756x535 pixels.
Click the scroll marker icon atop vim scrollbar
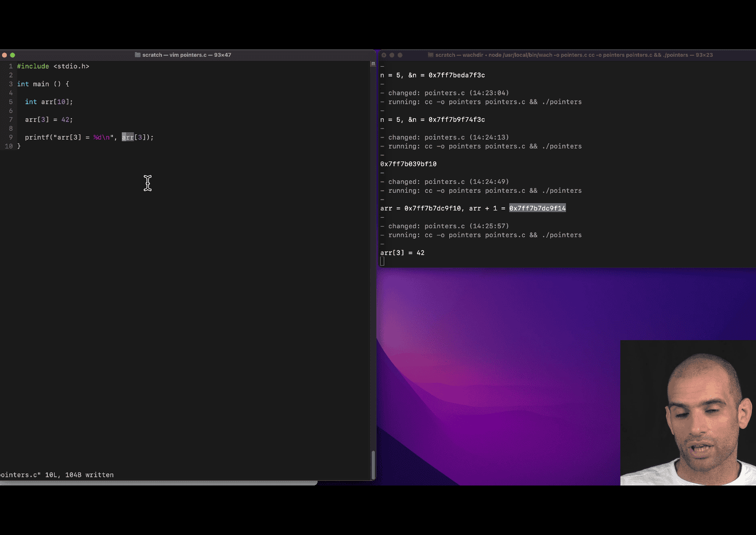click(373, 64)
